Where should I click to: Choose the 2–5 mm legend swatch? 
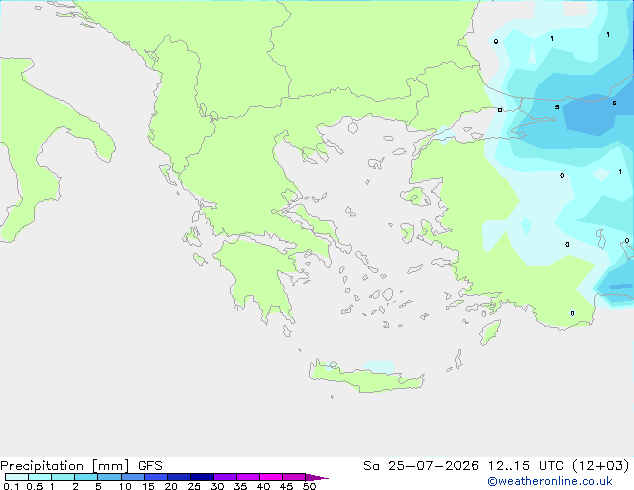click(x=86, y=477)
